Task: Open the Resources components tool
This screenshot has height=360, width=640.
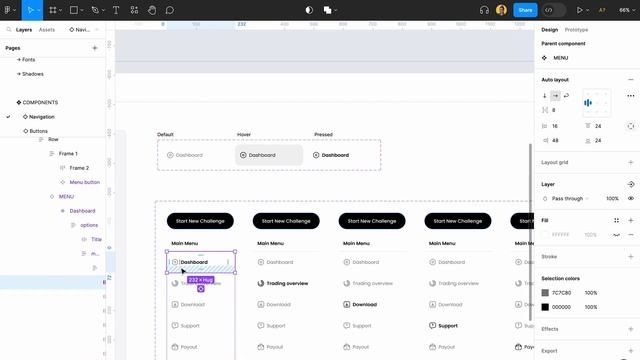Action: (x=134, y=10)
